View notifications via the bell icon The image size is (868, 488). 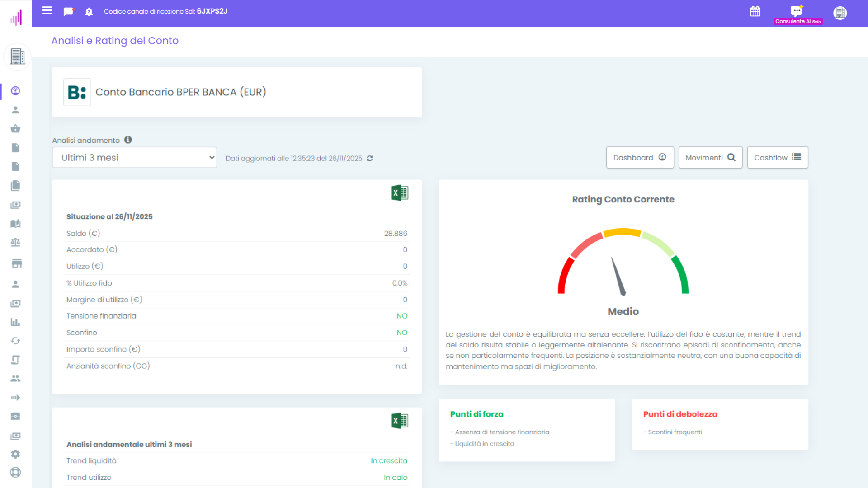[x=89, y=12]
